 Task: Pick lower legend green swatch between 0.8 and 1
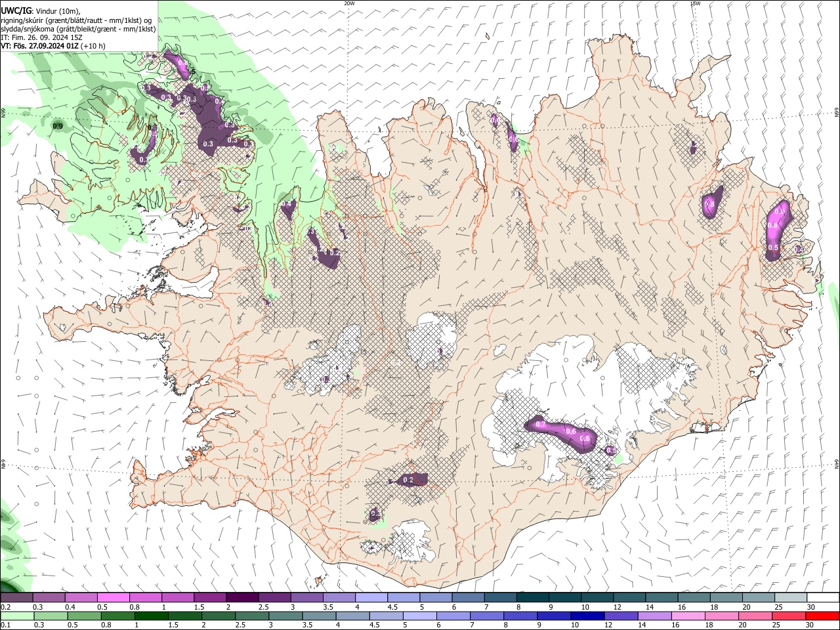(x=117, y=616)
